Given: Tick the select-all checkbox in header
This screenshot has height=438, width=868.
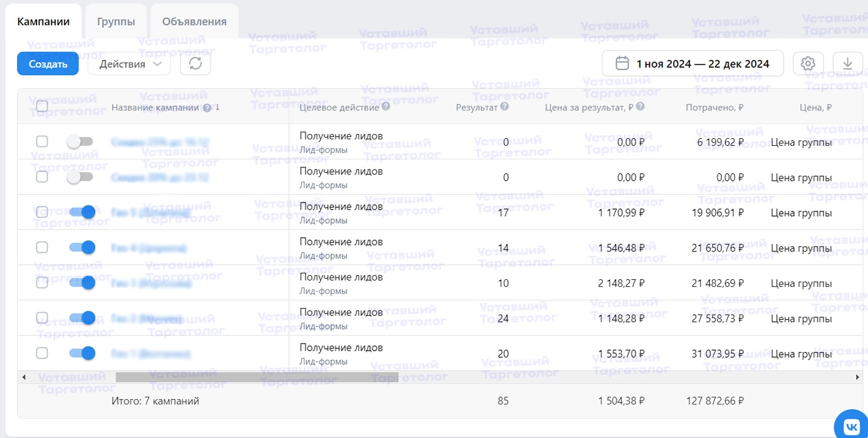Looking at the screenshot, I should point(42,106).
